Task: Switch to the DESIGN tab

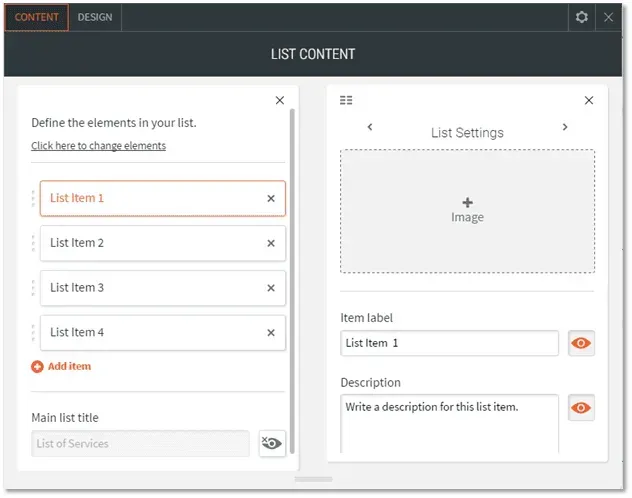Action: [x=95, y=17]
